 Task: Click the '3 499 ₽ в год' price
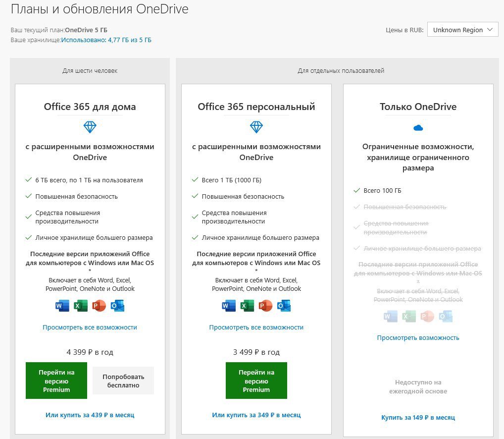pos(256,352)
